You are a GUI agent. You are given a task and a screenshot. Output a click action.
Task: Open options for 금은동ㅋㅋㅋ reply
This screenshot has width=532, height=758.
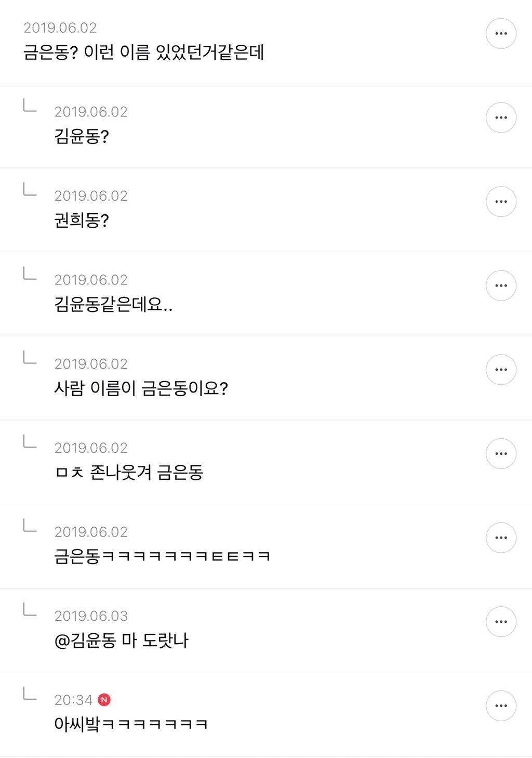(501, 538)
